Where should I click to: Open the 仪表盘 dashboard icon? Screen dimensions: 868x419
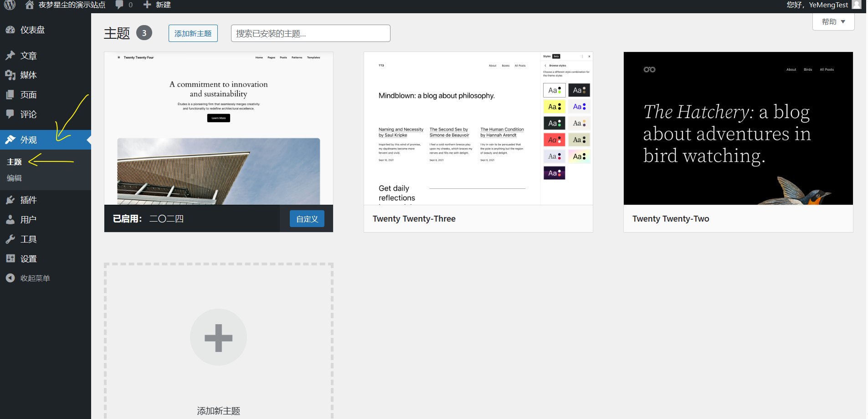[x=10, y=30]
